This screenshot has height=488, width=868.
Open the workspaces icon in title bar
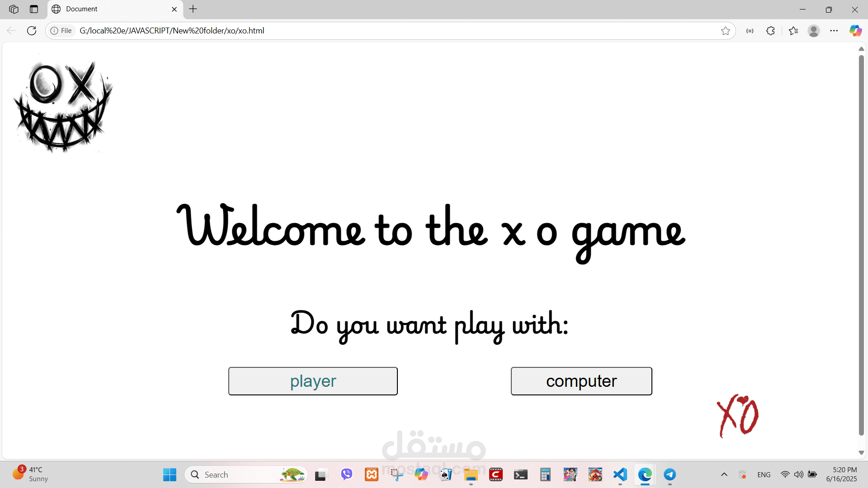click(x=14, y=9)
